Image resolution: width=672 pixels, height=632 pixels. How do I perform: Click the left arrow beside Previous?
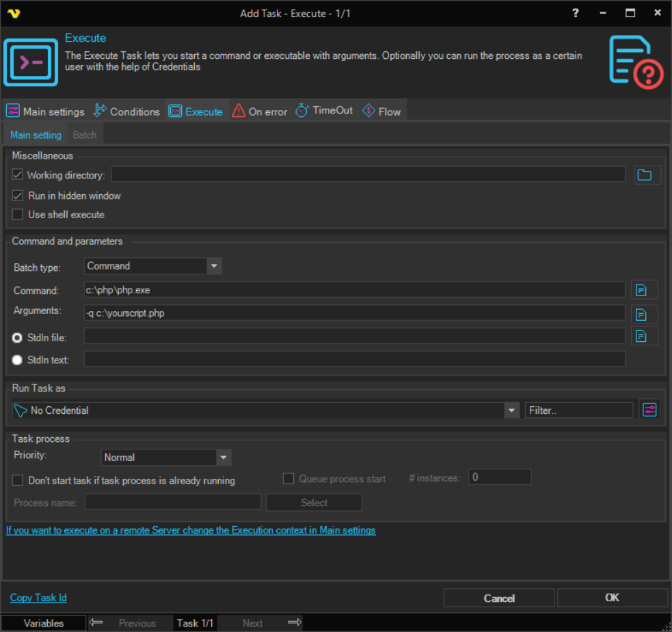coord(96,622)
